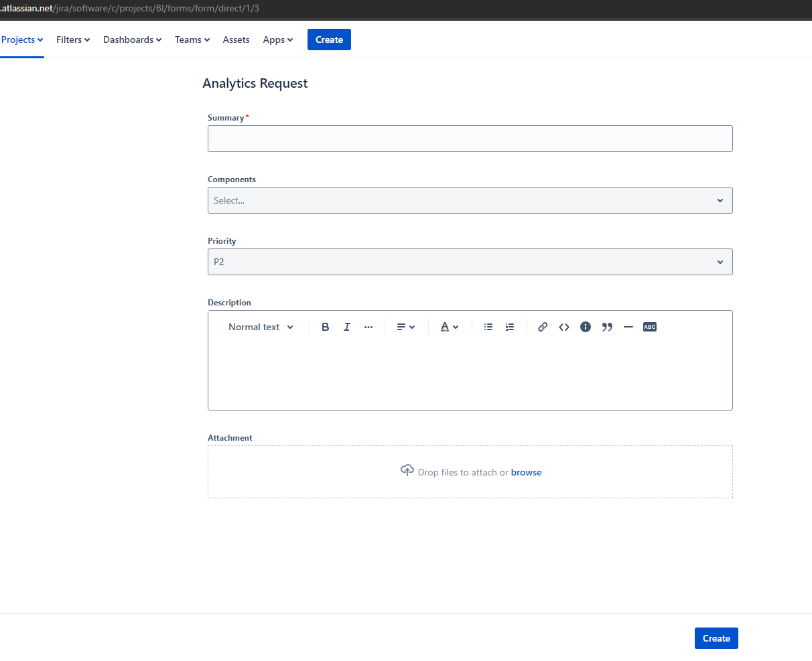
Task: Expand the Components select dropdown
Action: pyautogui.click(x=470, y=200)
